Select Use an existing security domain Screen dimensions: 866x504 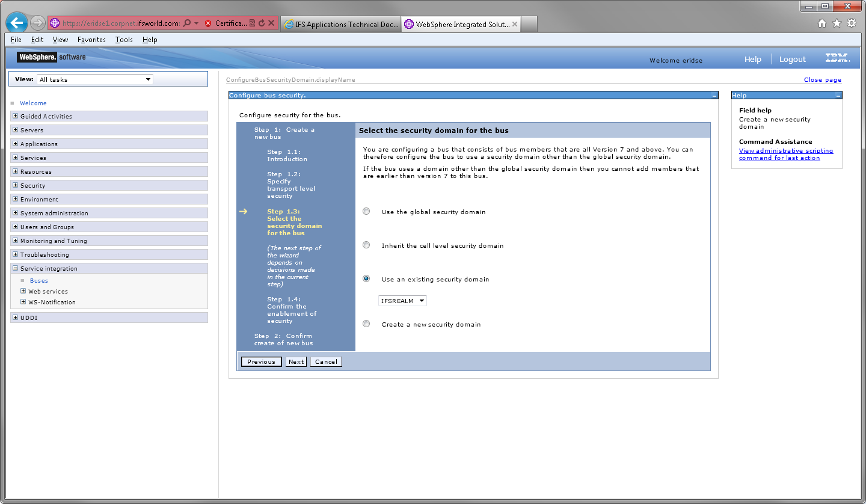click(366, 278)
